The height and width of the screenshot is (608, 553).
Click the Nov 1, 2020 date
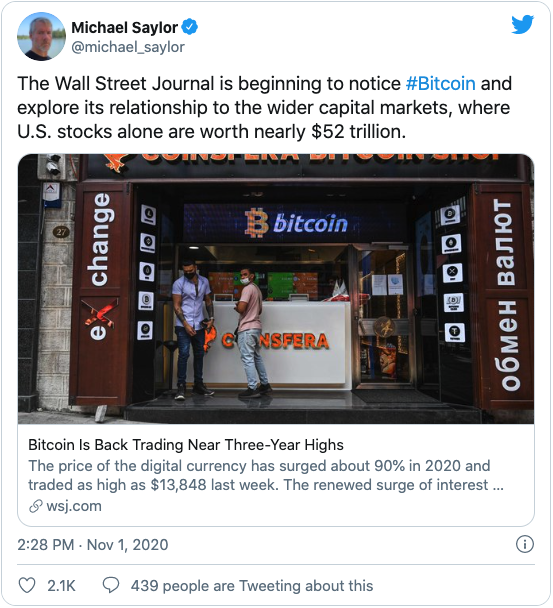128,545
